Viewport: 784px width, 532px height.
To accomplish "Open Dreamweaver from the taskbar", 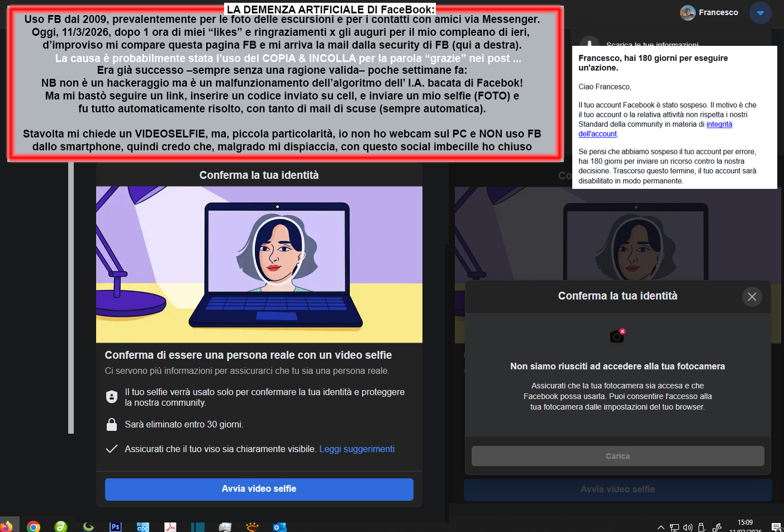I will click(61, 526).
